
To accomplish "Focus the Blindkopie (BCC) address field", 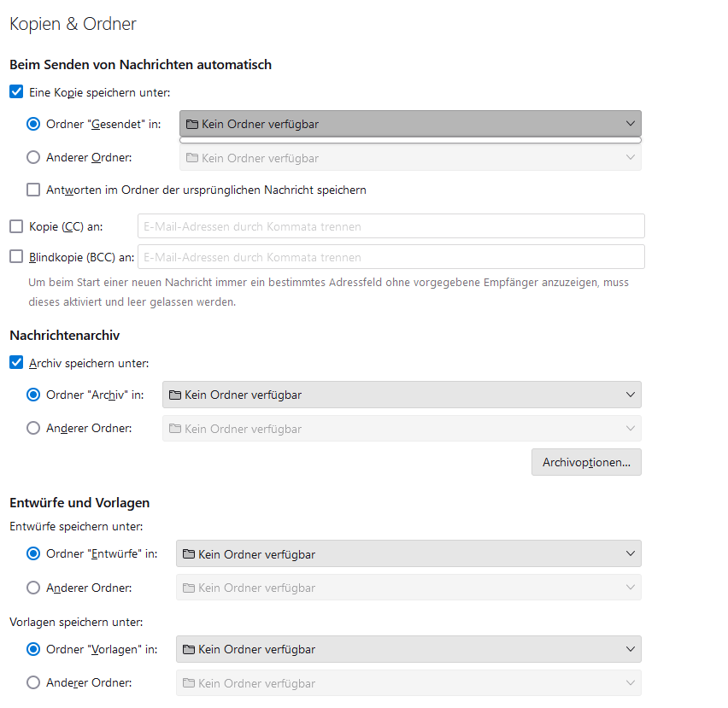I will (390, 257).
